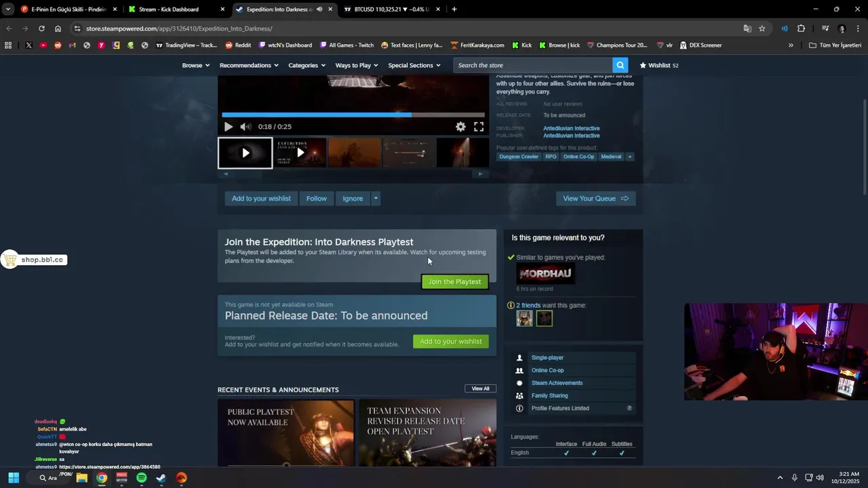Viewport: 868px width, 488px height.
Task: Open TradingView bookmark
Action: point(186,45)
